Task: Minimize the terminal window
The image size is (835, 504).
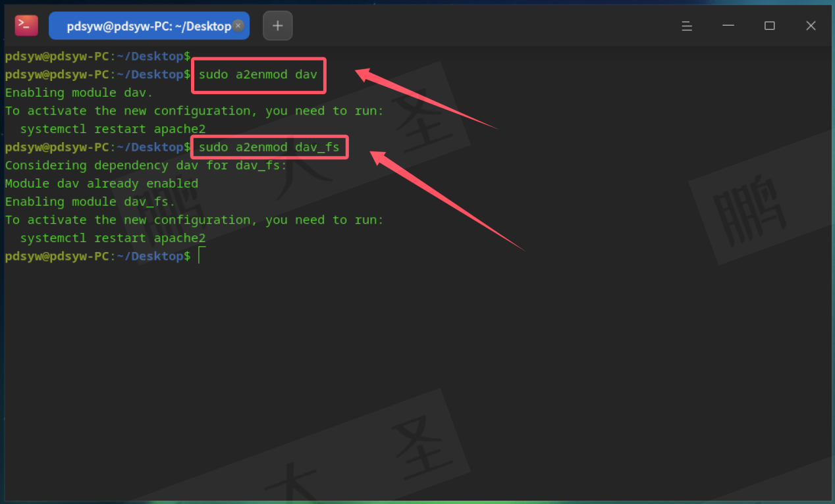Action: 728,26
